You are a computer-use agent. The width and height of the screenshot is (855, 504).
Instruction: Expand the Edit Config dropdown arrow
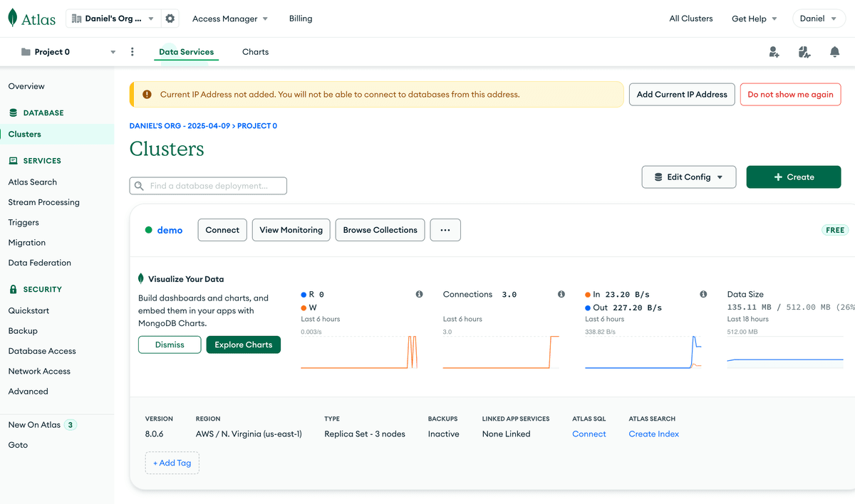tap(721, 177)
